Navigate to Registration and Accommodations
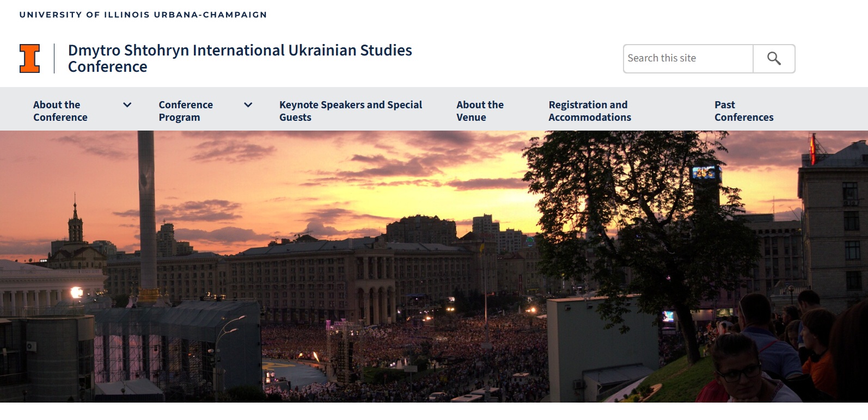 coord(589,111)
